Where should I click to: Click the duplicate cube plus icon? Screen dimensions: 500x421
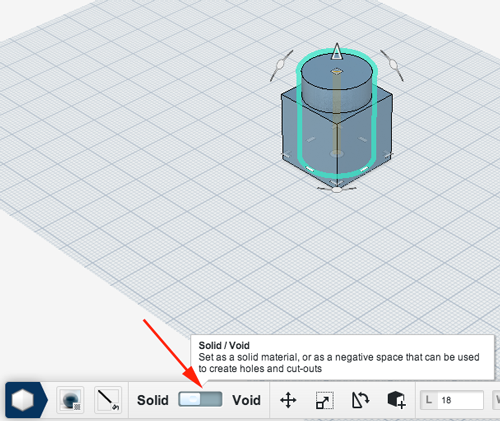tap(396, 400)
